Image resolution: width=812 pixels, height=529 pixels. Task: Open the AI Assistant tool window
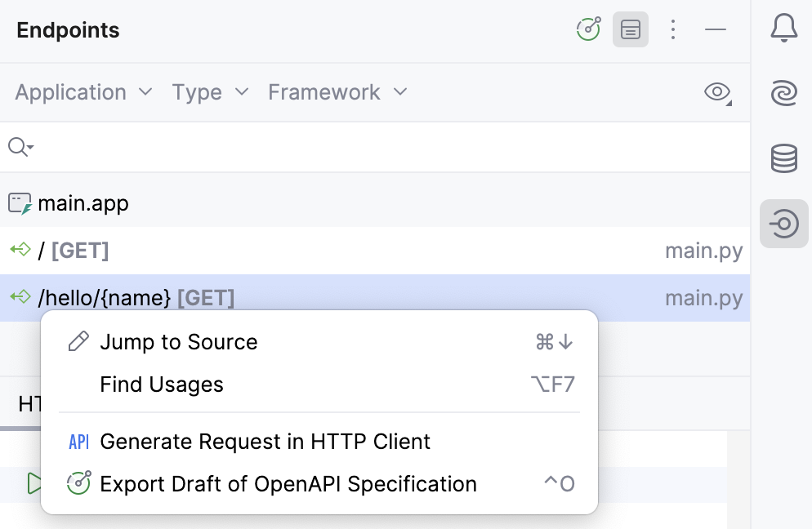[x=783, y=93]
